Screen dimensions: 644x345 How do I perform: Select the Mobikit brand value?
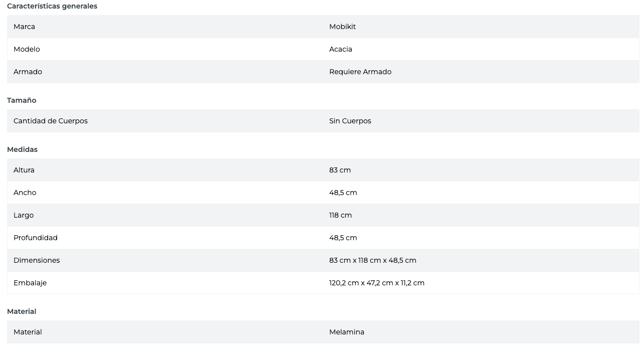342,27
